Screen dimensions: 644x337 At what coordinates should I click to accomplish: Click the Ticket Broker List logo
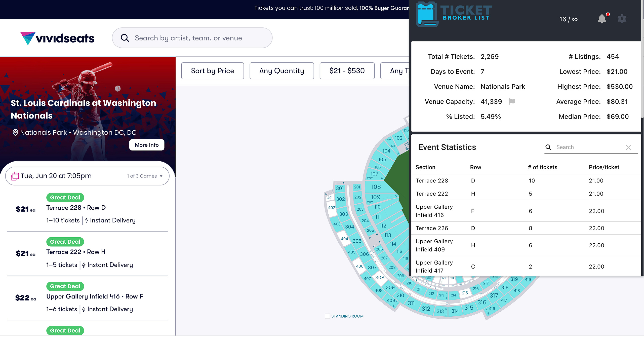pos(454,14)
